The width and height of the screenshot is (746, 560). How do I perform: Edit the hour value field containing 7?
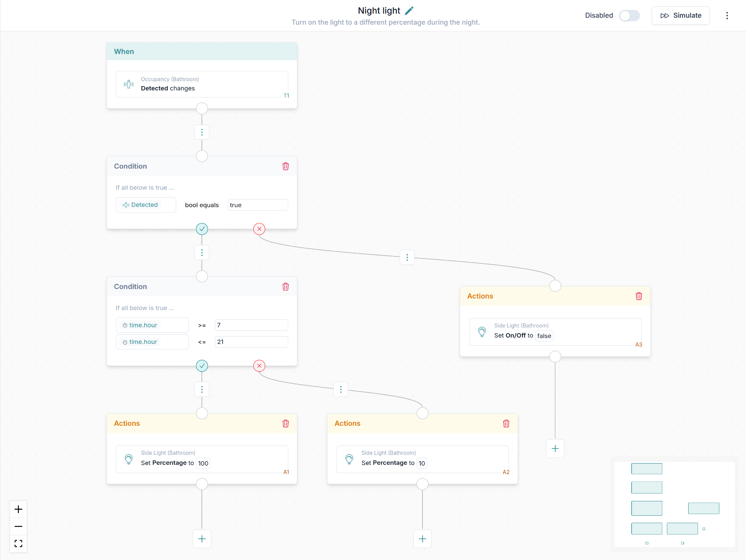point(251,325)
